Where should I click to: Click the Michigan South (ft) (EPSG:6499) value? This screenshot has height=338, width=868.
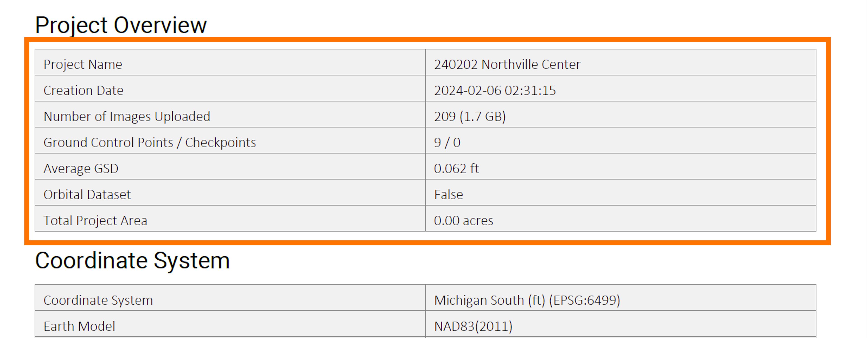[x=527, y=300]
